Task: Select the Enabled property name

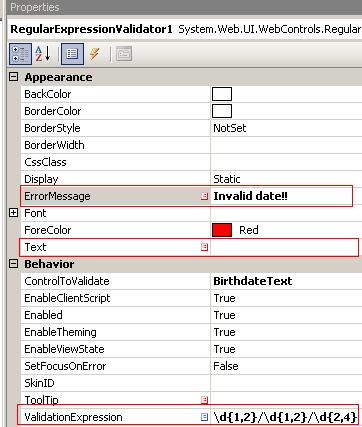Action: click(x=43, y=315)
